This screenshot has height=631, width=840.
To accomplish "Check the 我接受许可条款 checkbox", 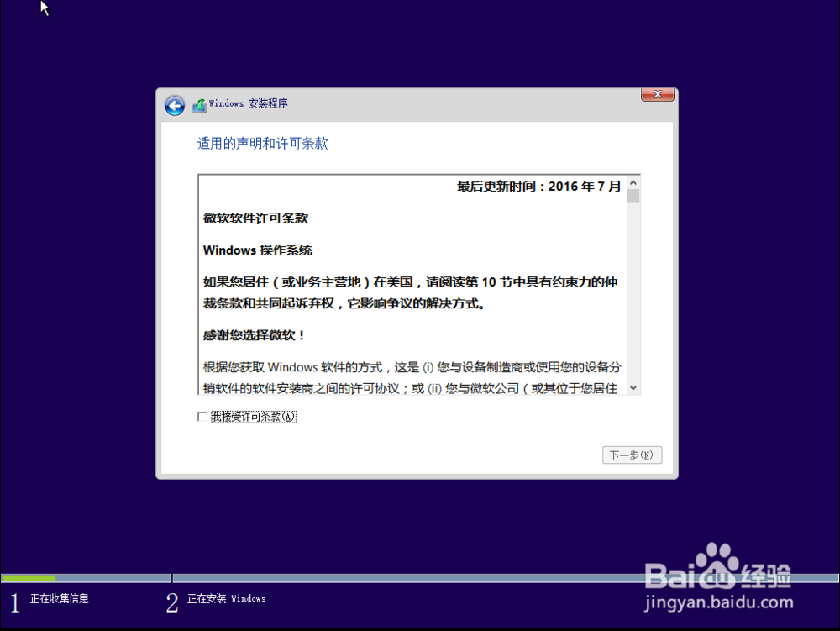I will click(202, 417).
